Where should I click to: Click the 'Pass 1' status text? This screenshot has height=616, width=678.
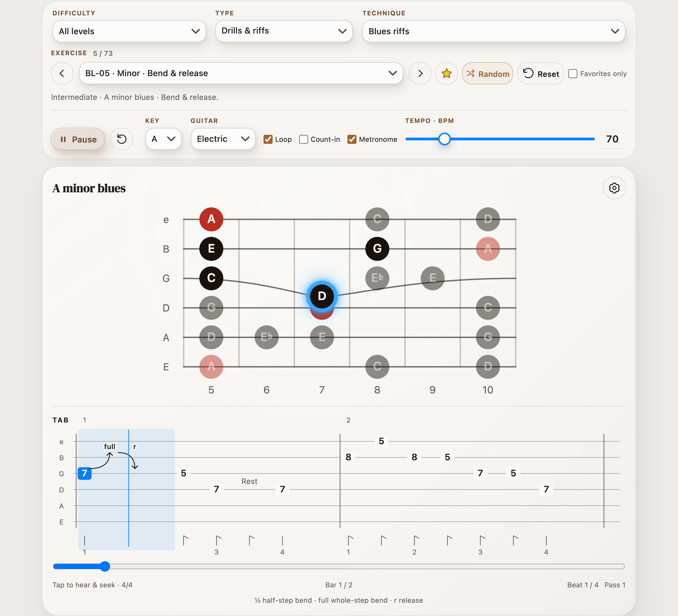(x=615, y=585)
